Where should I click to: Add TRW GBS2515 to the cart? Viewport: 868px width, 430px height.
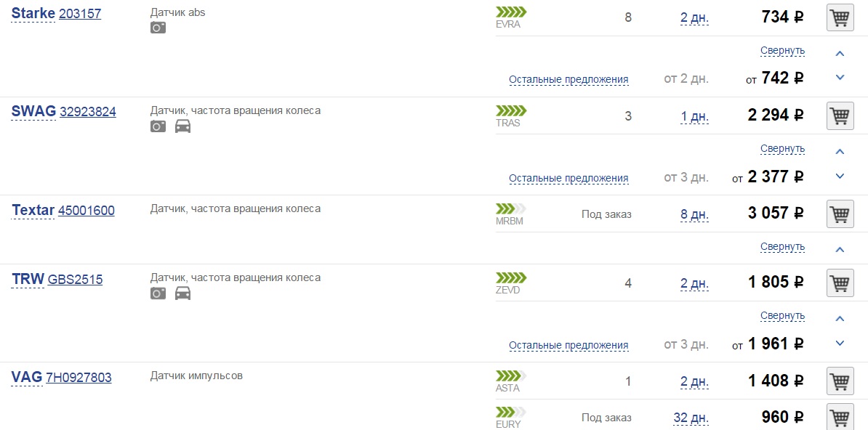tap(840, 283)
